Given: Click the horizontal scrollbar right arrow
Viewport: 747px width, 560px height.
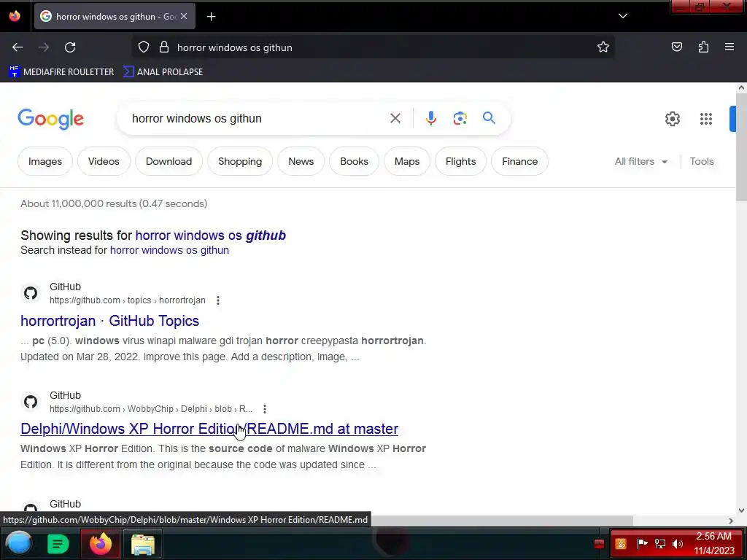Looking at the screenshot, I should (731, 521).
